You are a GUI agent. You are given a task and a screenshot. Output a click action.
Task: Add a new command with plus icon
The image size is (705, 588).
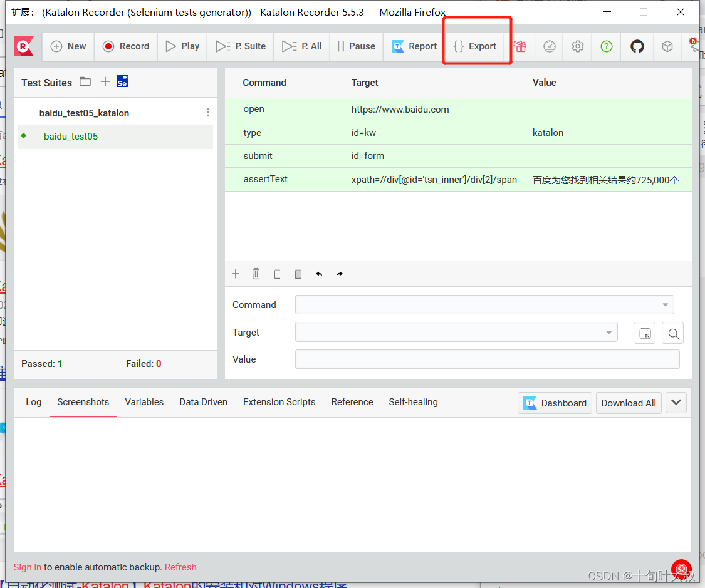(x=236, y=274)
